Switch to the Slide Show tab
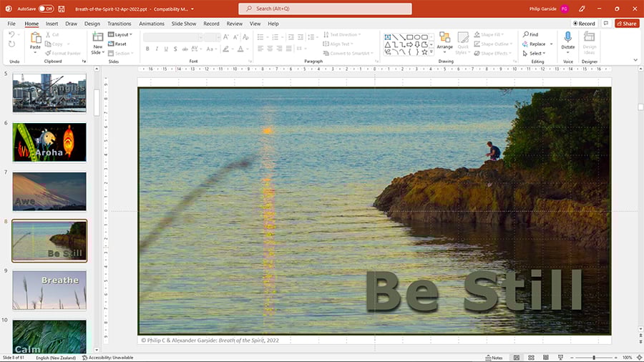 pos(184,24)
